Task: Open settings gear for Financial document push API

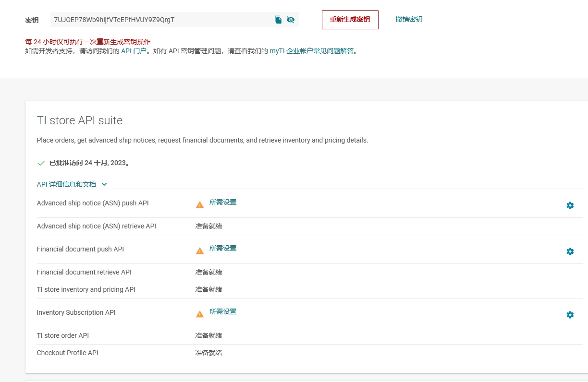Action: pos(570,251)
